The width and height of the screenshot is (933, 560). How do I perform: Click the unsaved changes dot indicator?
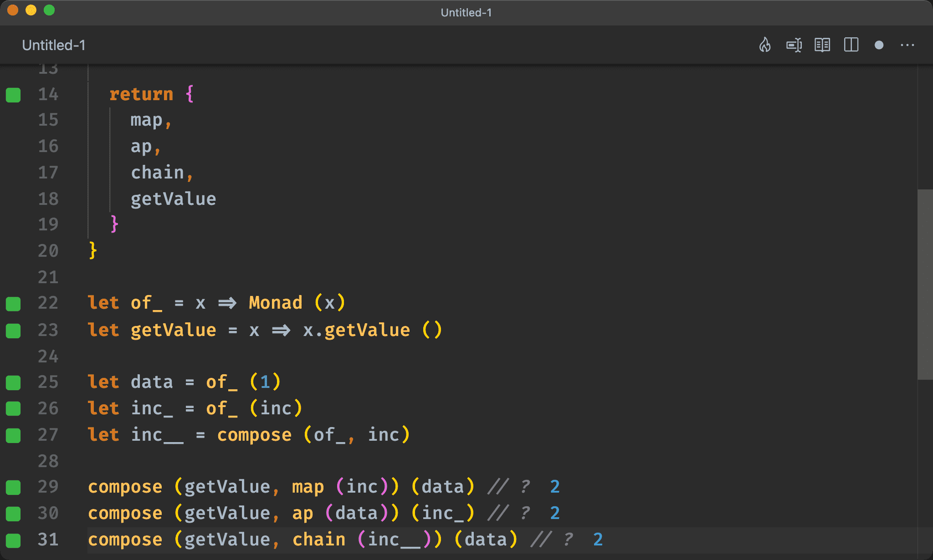[879, 45]
